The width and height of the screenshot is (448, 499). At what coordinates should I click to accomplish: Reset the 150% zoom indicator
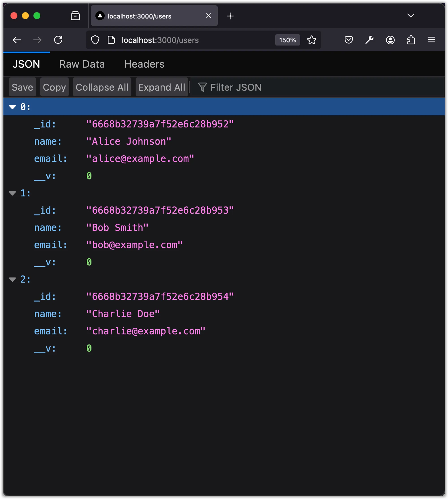tap(287, 40)
